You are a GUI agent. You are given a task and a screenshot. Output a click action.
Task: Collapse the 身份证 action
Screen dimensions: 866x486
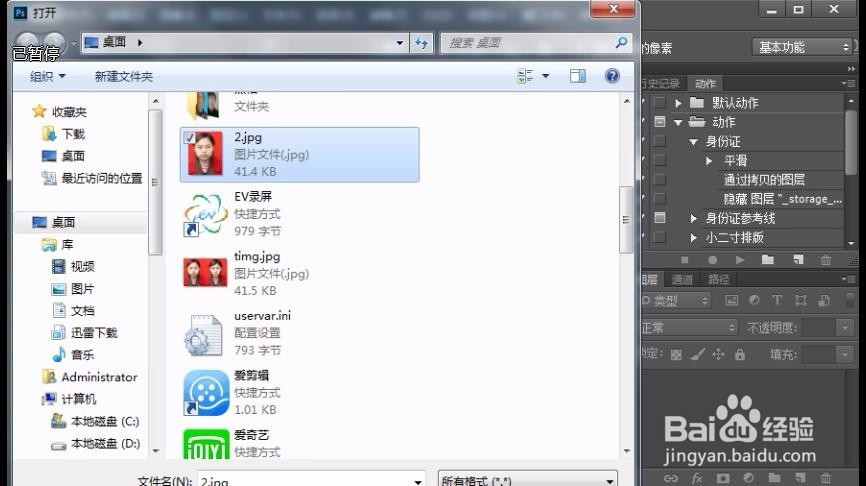click(x=694, y=142)
